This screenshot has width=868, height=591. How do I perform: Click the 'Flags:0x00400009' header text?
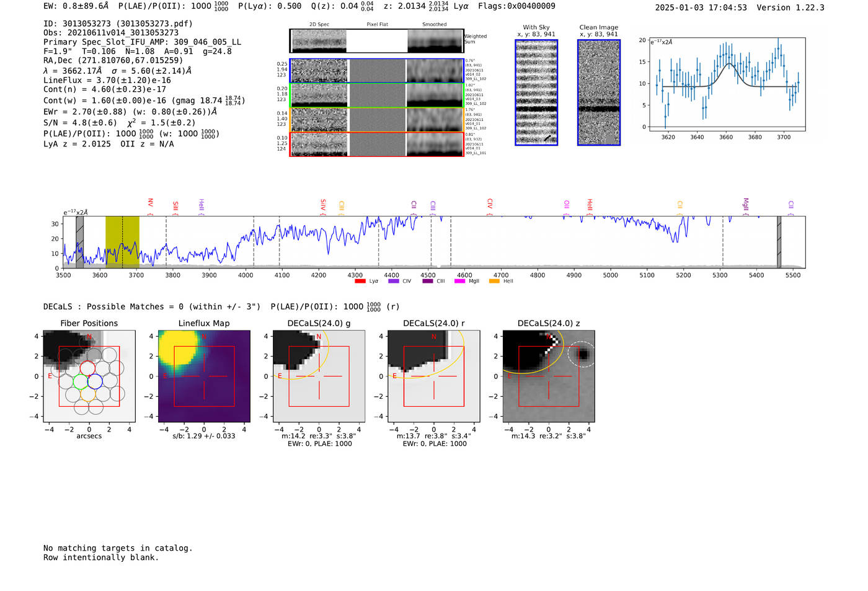516,6
